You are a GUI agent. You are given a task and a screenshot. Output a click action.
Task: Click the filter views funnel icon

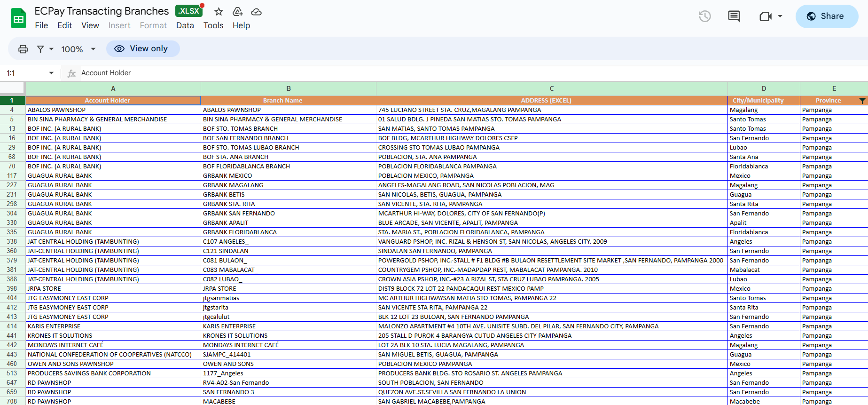(x=40, y=49)
